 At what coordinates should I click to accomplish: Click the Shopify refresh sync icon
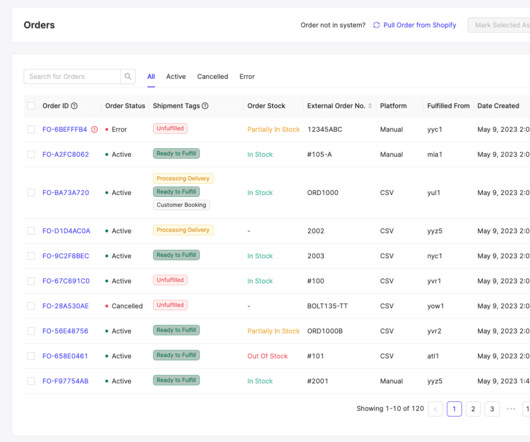(376, 25)
